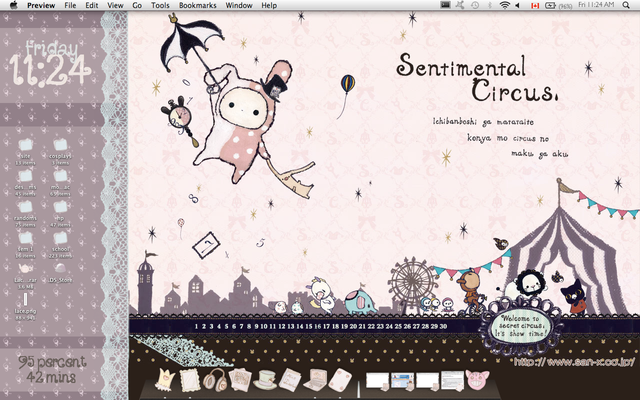Click the pink pig trash icon
Image resolution: width=640 pixels, height=400 pixels.
tap(475, 380)
